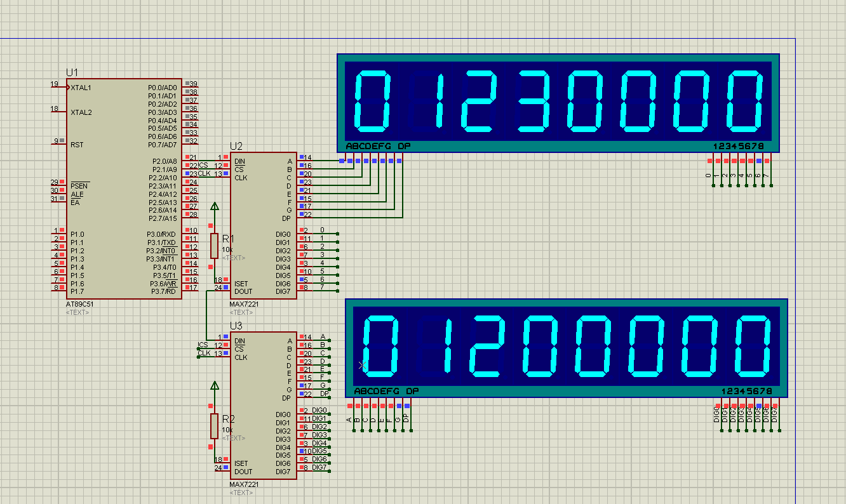Screen dimensions: 846x504
Task: Click the AT89C51 part name text
Action: click(x=79, y=305)
